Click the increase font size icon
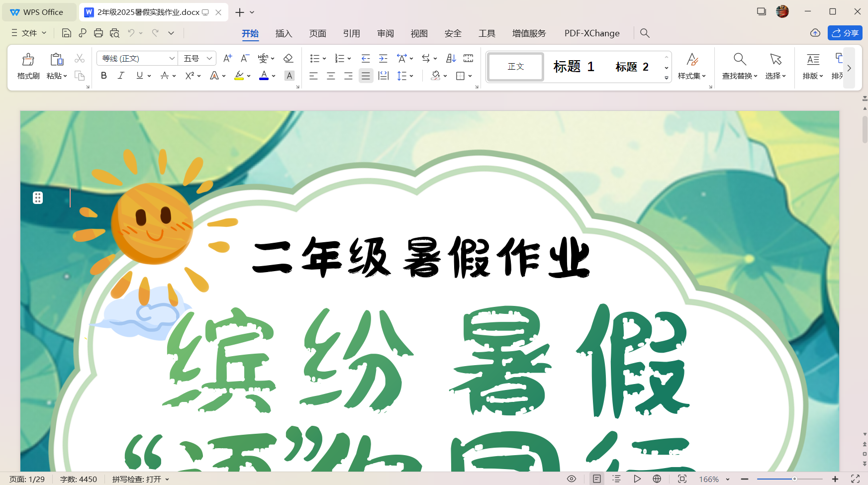Viewport: 868px width, 485px height. coord(227,58)
